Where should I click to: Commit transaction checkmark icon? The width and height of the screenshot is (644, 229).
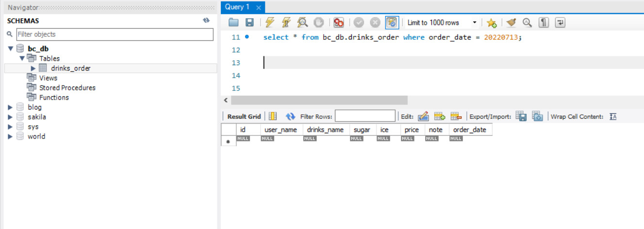359,22
